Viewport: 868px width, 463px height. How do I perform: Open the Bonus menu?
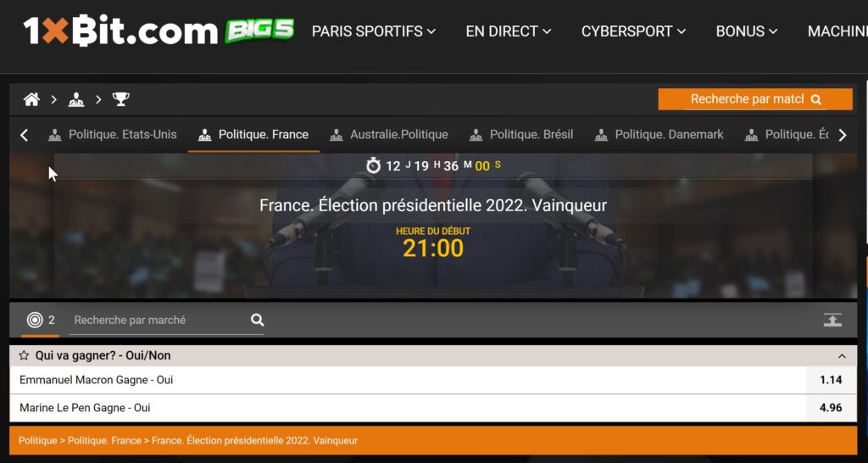[747, 31]
